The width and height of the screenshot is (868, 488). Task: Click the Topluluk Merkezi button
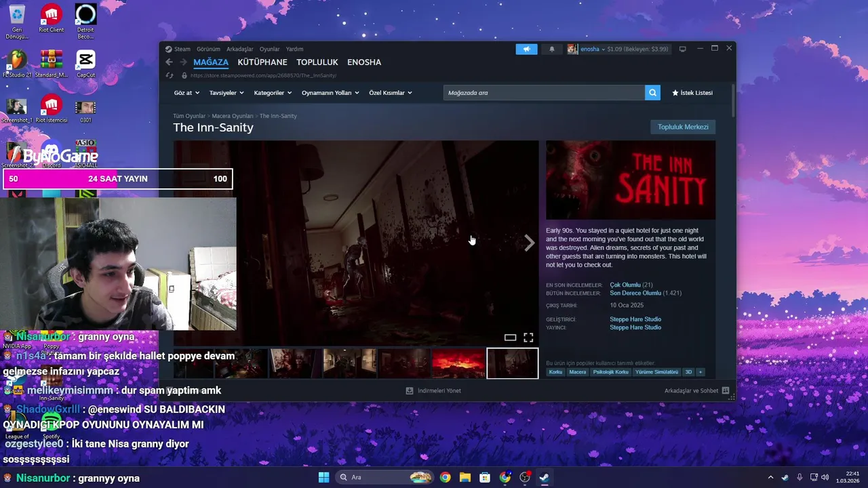click(683, 127)
